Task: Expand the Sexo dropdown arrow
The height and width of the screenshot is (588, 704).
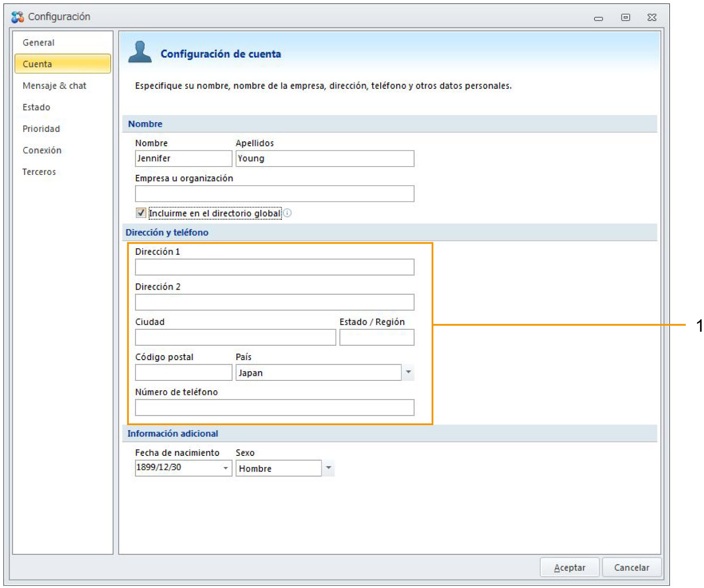Action: 328,468
